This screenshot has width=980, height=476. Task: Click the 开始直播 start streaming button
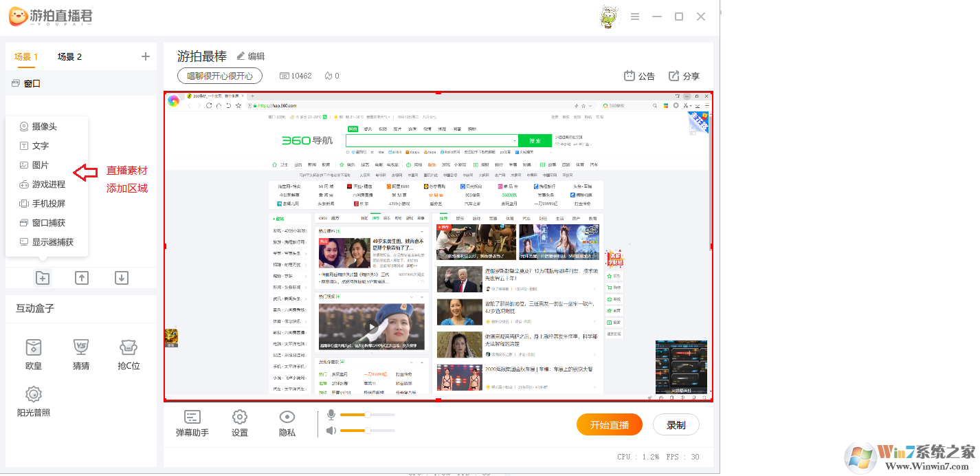(610, 425)
